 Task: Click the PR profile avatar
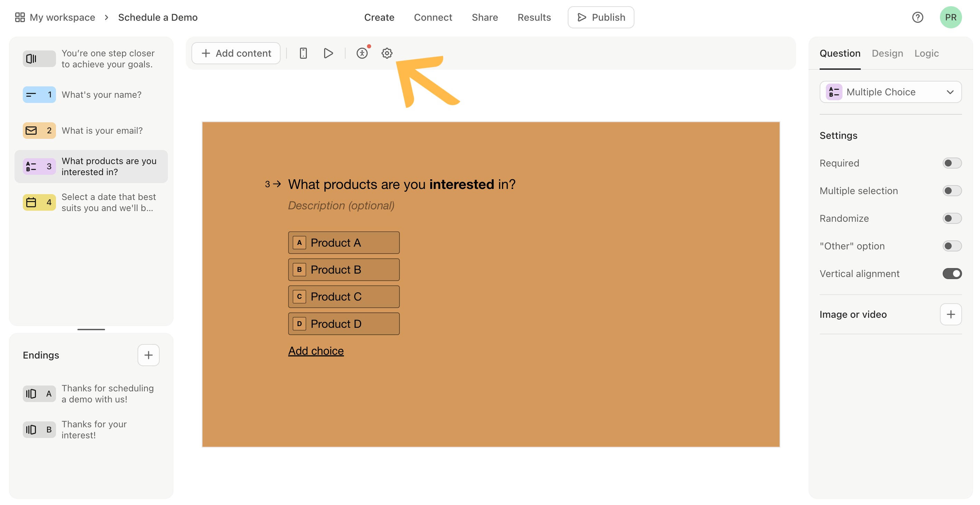(x=950, y=18)
